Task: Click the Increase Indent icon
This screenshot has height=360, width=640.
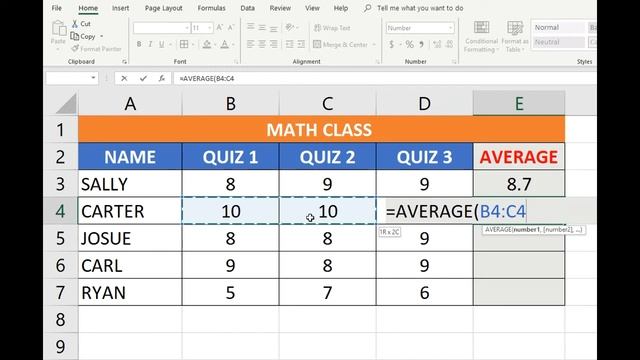Action: [x=301, y=44]
